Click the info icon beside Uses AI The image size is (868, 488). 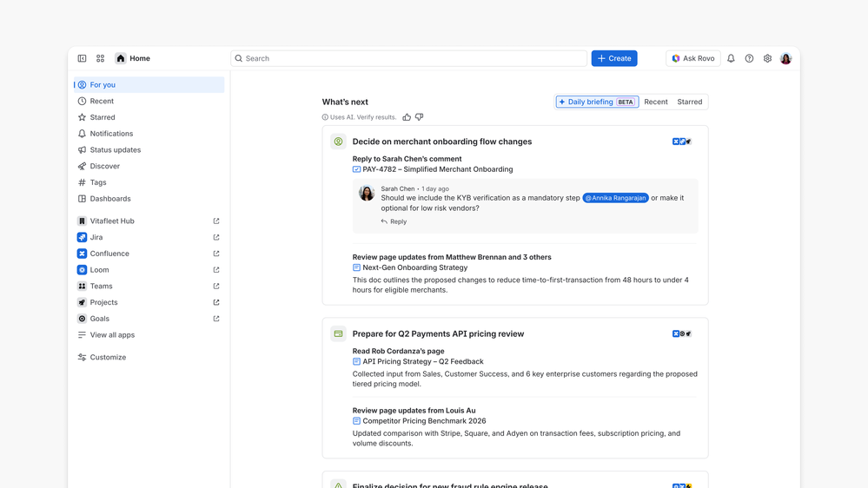(325, 117)
